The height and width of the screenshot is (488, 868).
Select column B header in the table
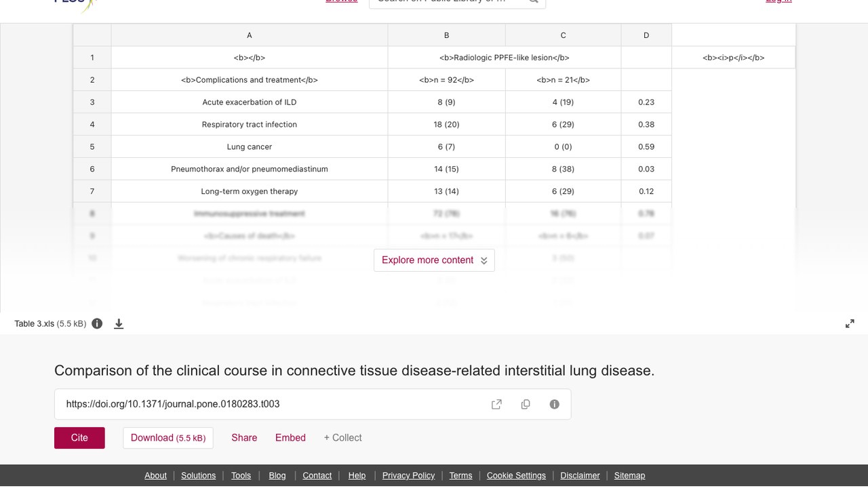(446, 35)
